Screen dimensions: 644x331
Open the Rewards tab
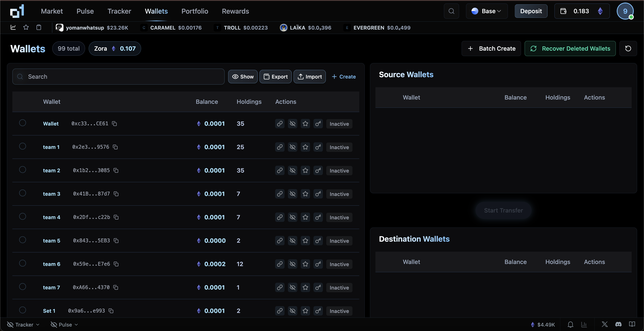point(235,11)
